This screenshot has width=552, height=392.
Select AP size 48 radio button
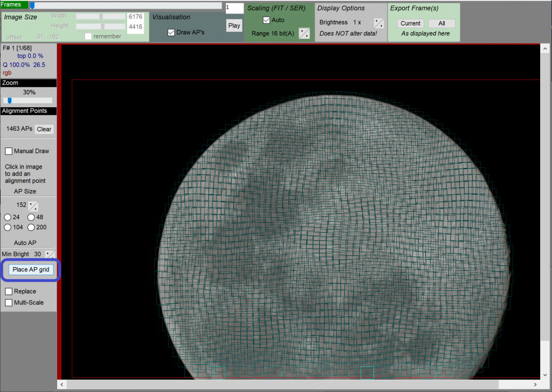pos(31,218)
